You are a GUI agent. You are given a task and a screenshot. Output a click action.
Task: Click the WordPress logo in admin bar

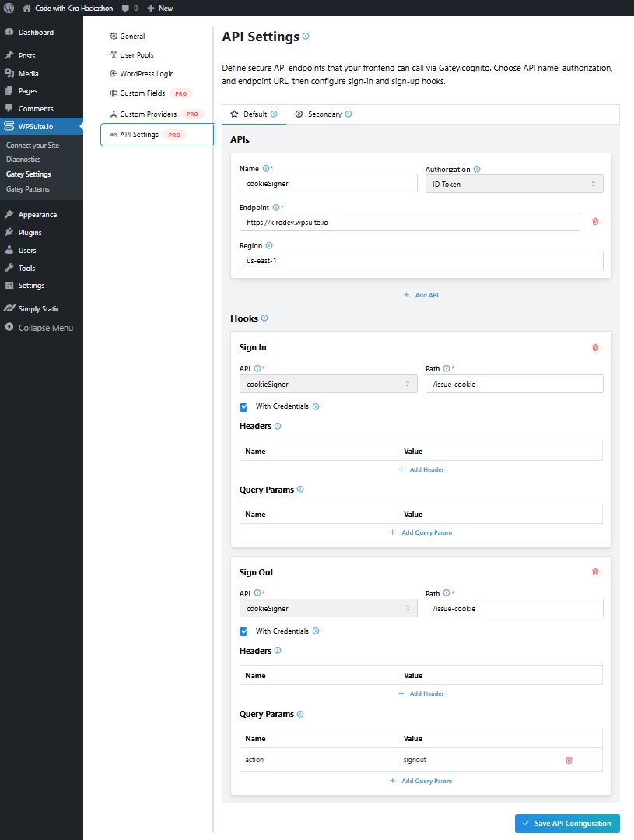(x=9, y=8)
